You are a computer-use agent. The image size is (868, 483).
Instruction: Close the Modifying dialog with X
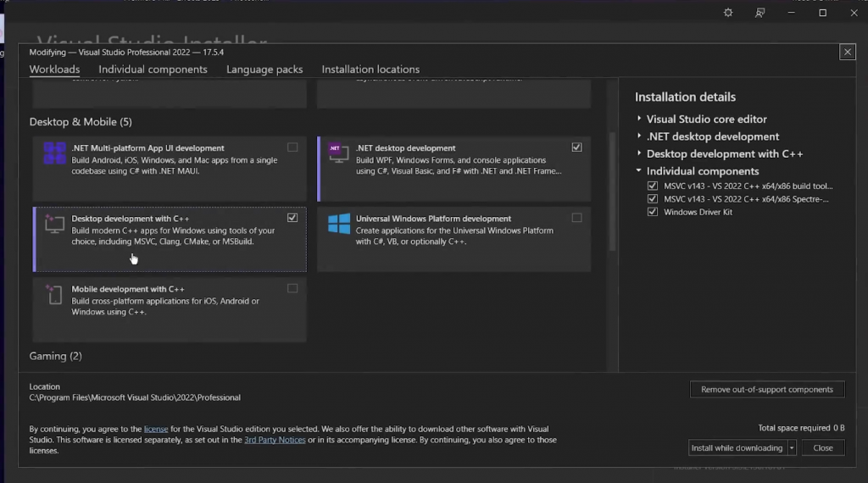click(847, 53)
